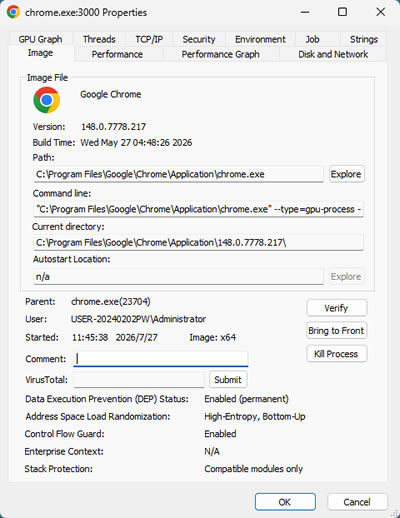
Task: Focus the Path text field
Action: point(178,174)
